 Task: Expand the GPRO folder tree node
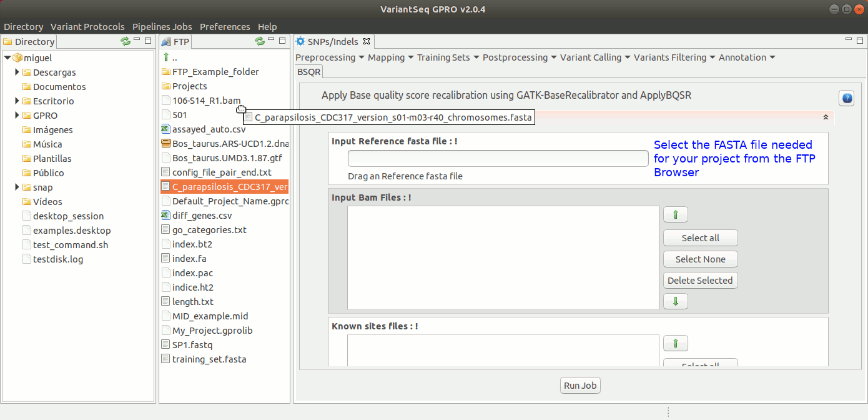coord(17,116)
